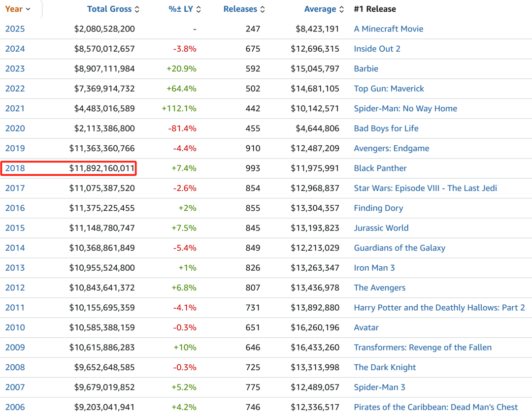Open the highlighted 2018 year link
The image size is (532, 416).
pos(15,168)
